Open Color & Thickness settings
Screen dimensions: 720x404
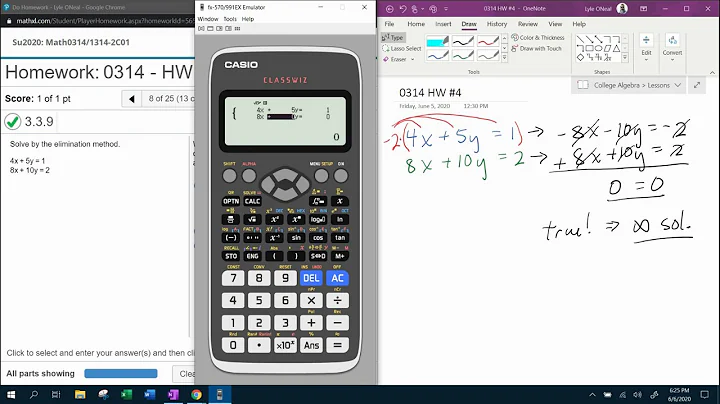pyautogui.click(x=538, y=38)
